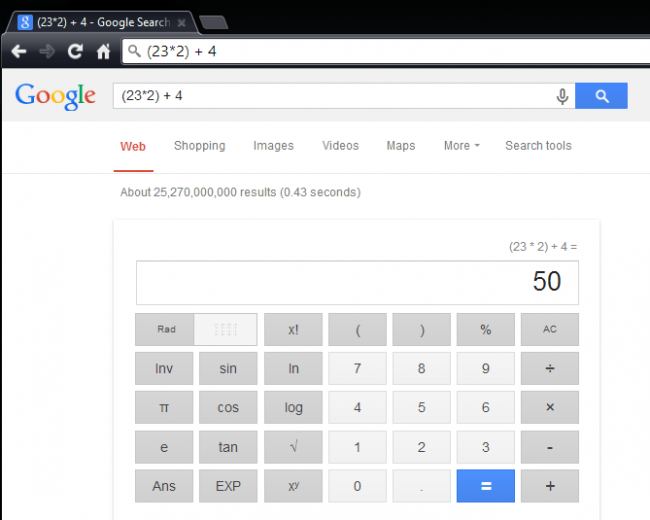Open the browser home page icon

point(103,51)
